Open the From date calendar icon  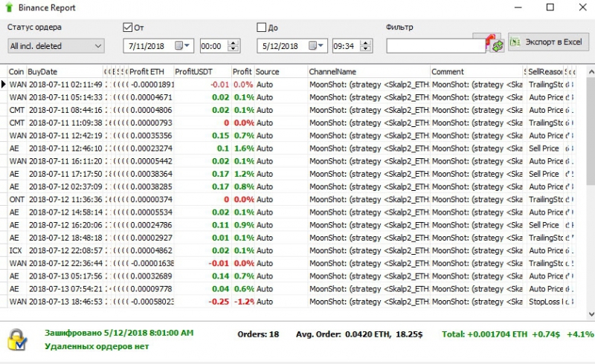click(178, 45)
